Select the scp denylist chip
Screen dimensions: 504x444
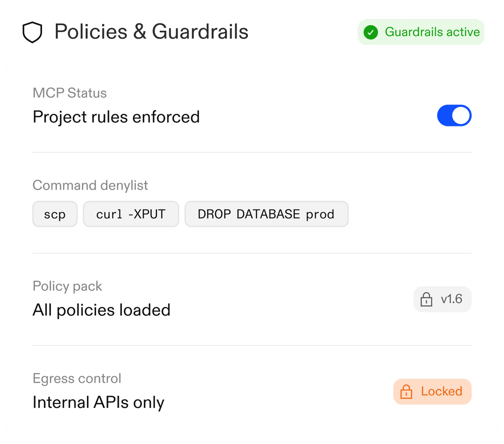tap(55, 214)
